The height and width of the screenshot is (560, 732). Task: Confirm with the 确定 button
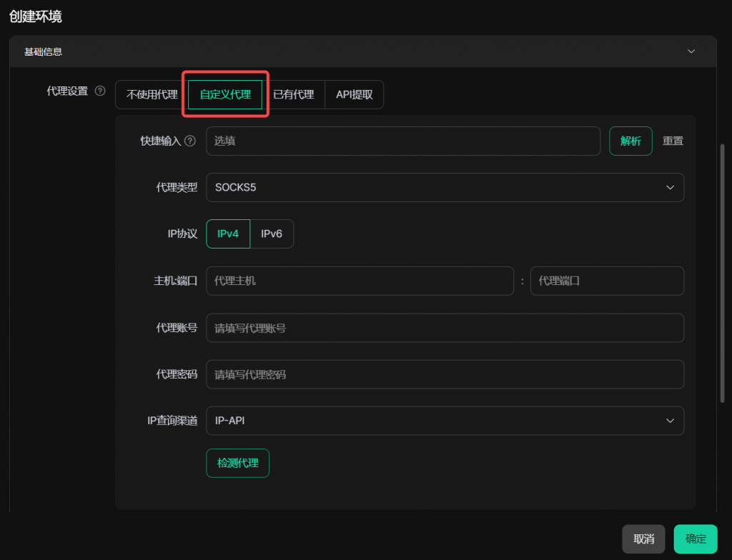click(696, 539)
